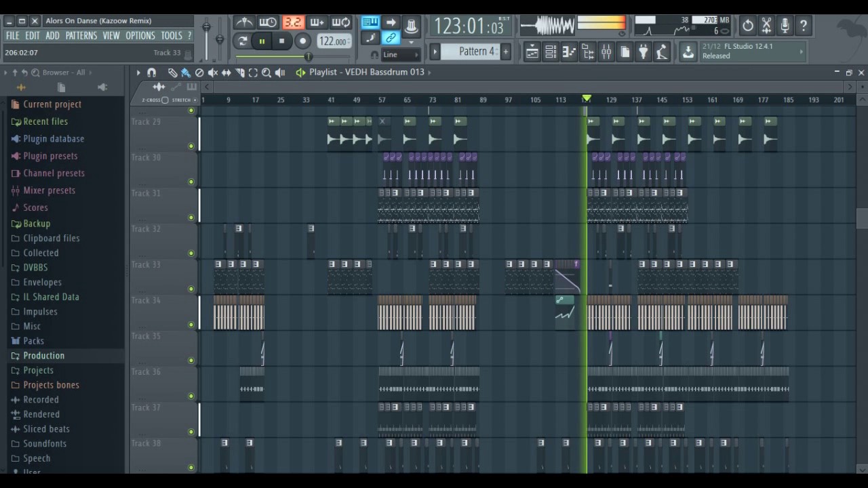The height and width of the screenshot is (488, 868).
Task: Mute Track 31 via green dot
Action: tap(191, 218)
